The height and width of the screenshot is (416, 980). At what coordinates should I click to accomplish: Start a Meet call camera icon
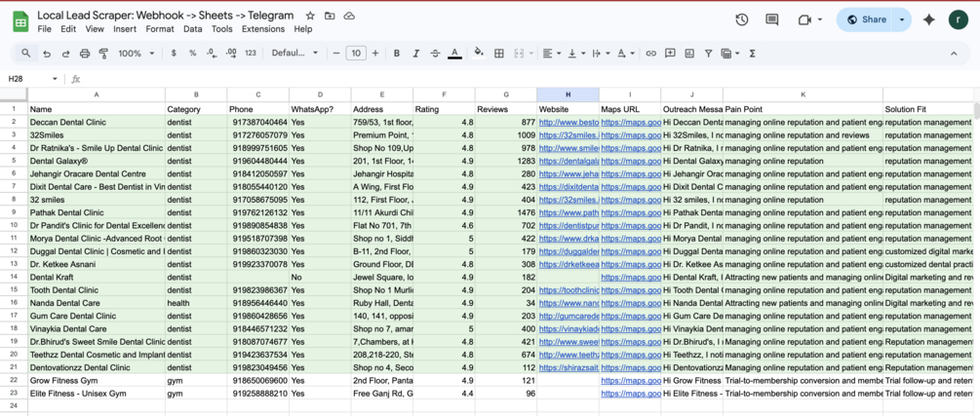pyautogui.click(x=804, y=20)
